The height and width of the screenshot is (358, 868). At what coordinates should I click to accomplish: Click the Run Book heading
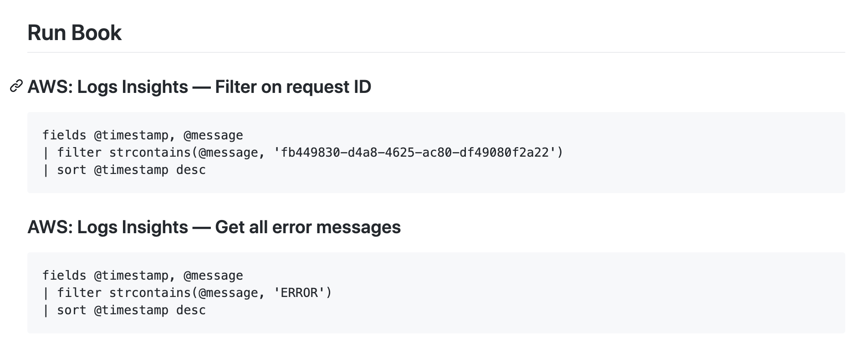[74, 33]
